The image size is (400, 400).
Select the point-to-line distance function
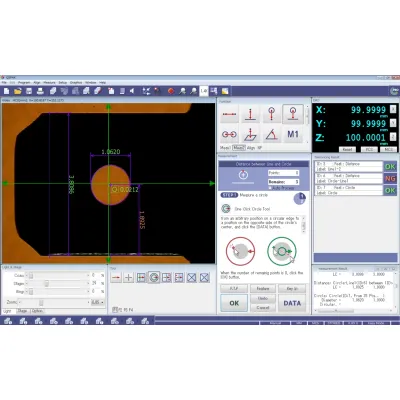(250, 114)
